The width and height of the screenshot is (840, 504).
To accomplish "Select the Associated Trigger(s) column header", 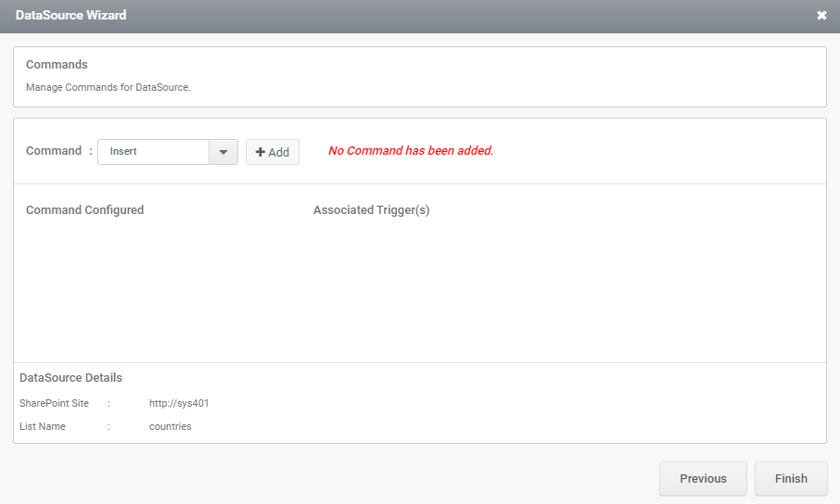I will click(x=371, y=210).
